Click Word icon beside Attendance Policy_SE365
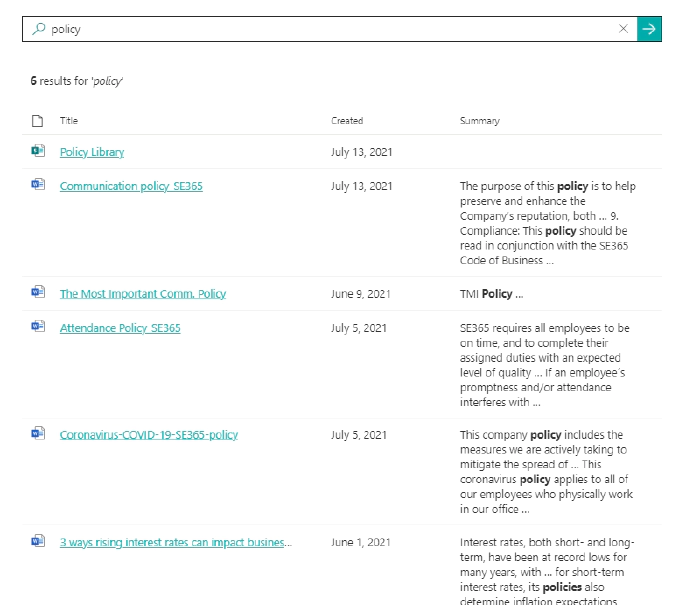The height and width of the screenshot is (605, 700). tap(38, 326)
